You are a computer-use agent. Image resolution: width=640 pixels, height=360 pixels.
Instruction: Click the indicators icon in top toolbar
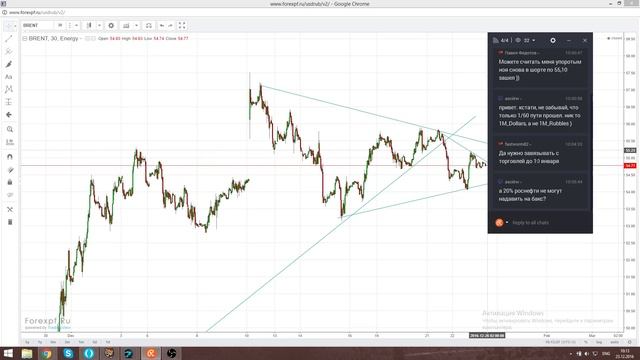126,25
